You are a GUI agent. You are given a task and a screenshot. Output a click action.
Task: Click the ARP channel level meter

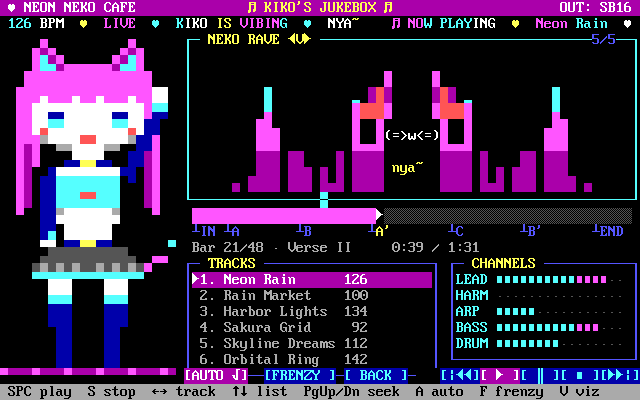tap(560, 311)
